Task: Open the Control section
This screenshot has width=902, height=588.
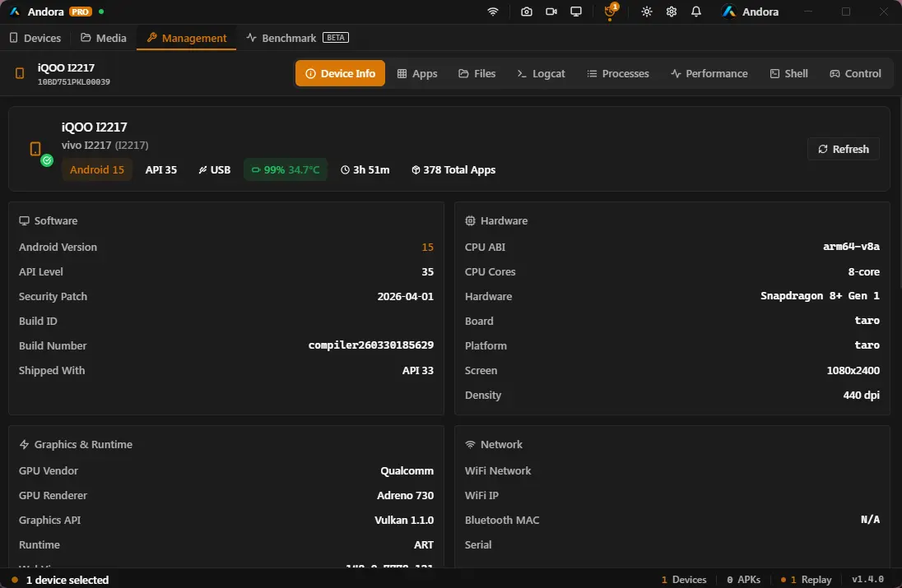Action: 855,73
